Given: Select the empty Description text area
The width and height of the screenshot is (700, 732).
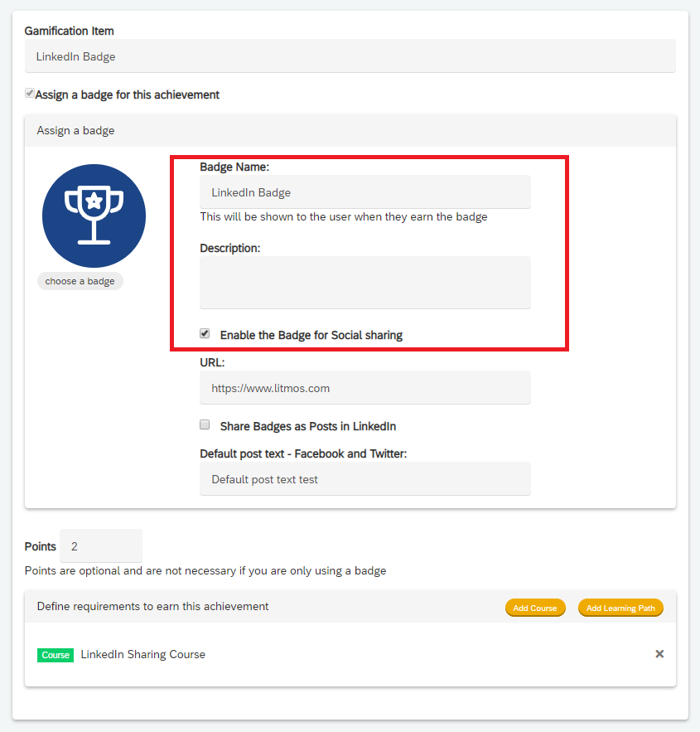Looking at the screenshot, I should (365, 283).
